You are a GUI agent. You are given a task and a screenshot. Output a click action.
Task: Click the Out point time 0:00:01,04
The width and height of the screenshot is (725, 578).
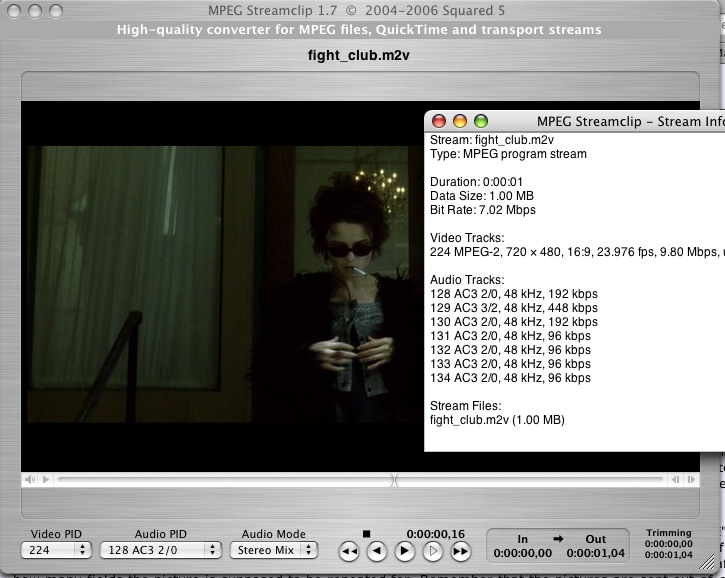click(596, 553)
